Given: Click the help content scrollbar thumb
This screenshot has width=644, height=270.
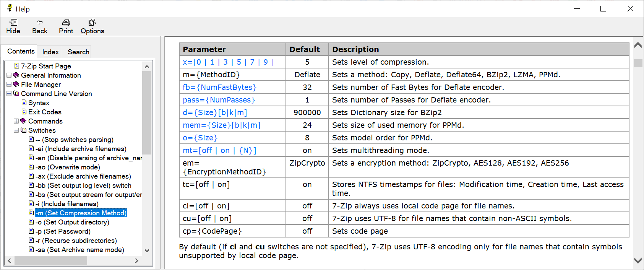Looking at the screenshot, I should [x=638, y=63].
